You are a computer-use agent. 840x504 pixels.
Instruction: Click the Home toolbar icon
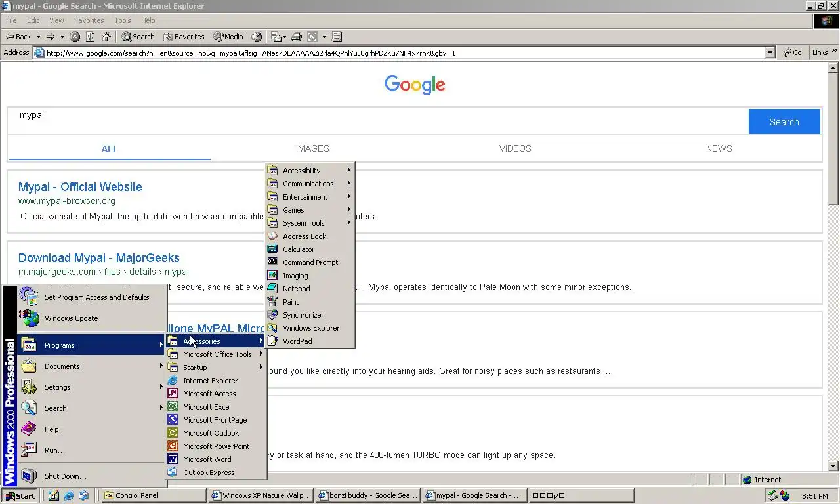(x=106, y=37)
